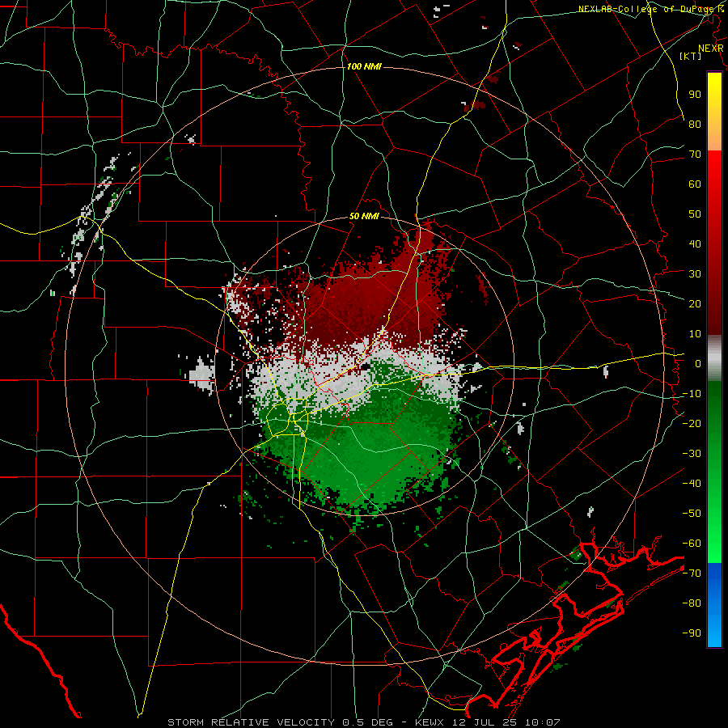Click the -60 scale label
728x728 pixels.
pos(692,544)
